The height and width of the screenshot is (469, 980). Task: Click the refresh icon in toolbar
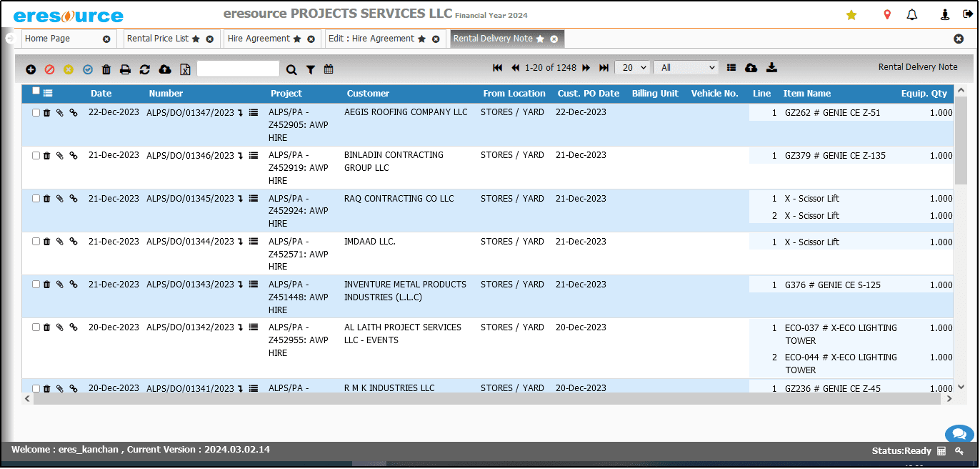[145, 69]
